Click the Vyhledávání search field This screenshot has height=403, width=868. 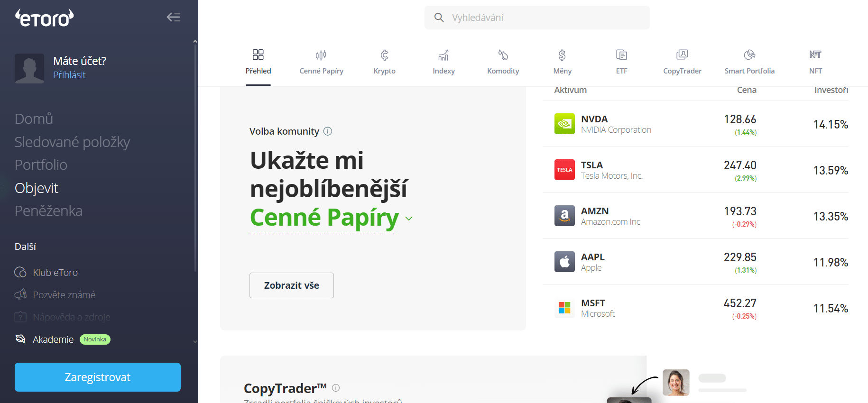[x=537, y=18]
